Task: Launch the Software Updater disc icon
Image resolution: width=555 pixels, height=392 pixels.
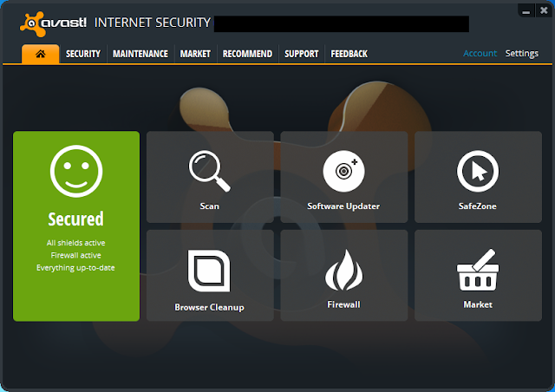Action: [x=343, y=172]
